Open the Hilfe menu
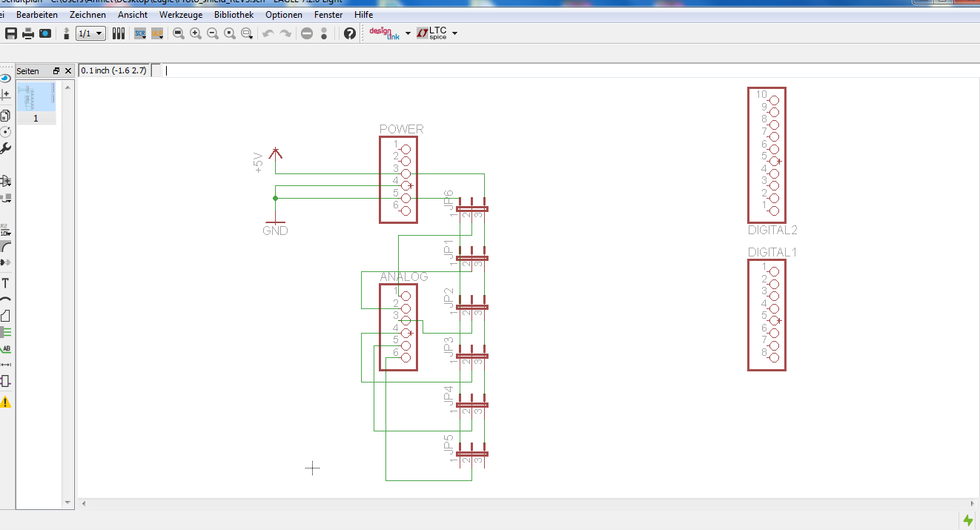The image size is (980, 530). tap(363, 15)
